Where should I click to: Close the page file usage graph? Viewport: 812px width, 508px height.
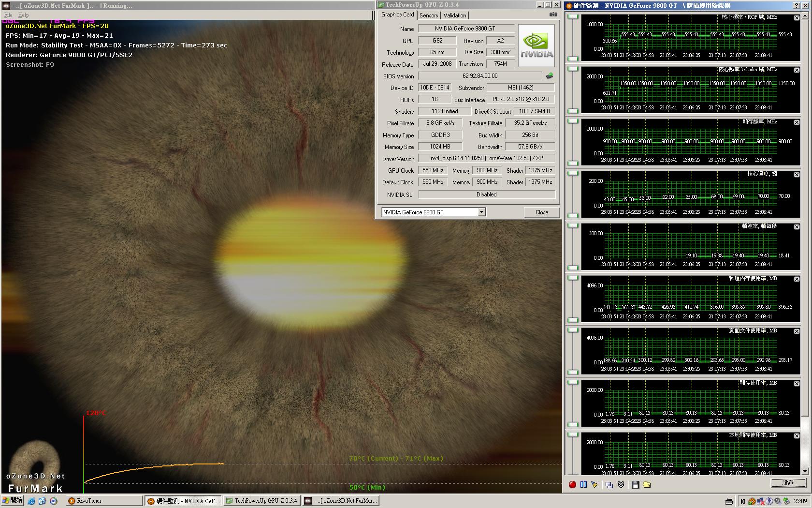point(797,331)
